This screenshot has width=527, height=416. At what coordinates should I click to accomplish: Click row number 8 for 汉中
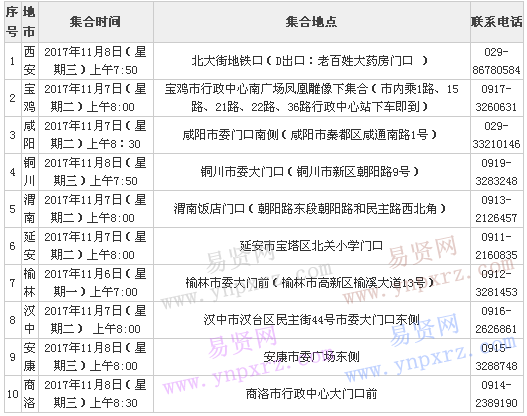pos(12,320)
